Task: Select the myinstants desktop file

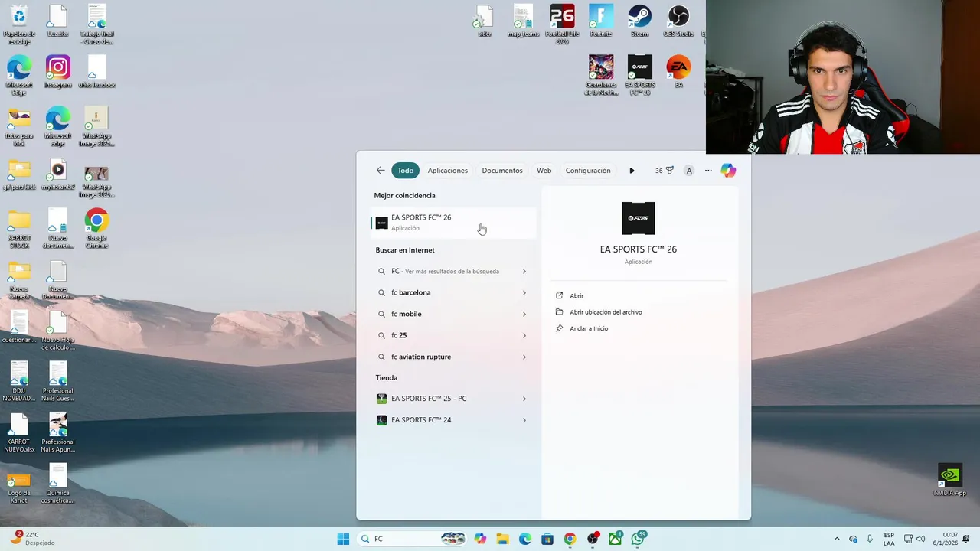Action: (57, 174)
